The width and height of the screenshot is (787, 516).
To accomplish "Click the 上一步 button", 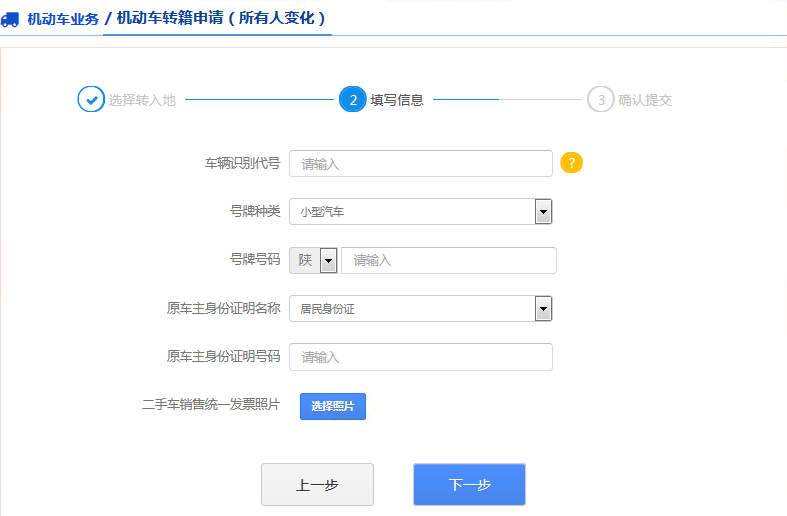I will pyautogui.click(x=317, y=485).
